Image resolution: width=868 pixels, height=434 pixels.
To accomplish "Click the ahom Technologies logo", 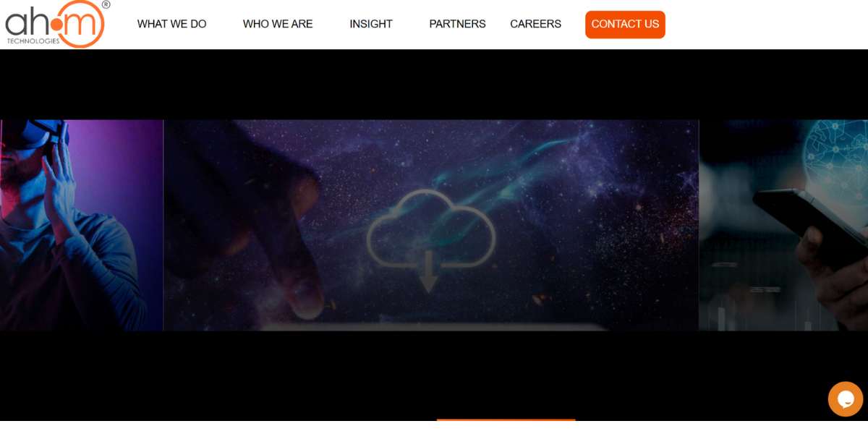I will point(54,25).
